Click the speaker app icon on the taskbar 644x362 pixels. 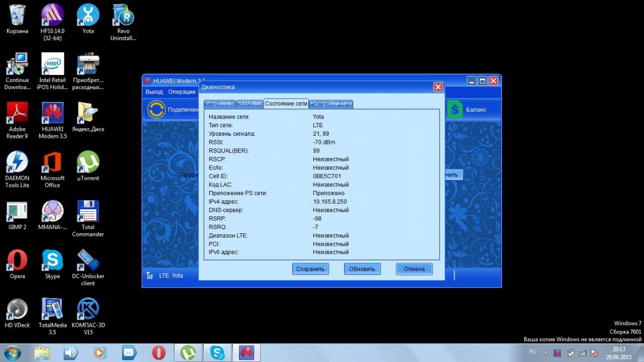[x=71, y=353]
